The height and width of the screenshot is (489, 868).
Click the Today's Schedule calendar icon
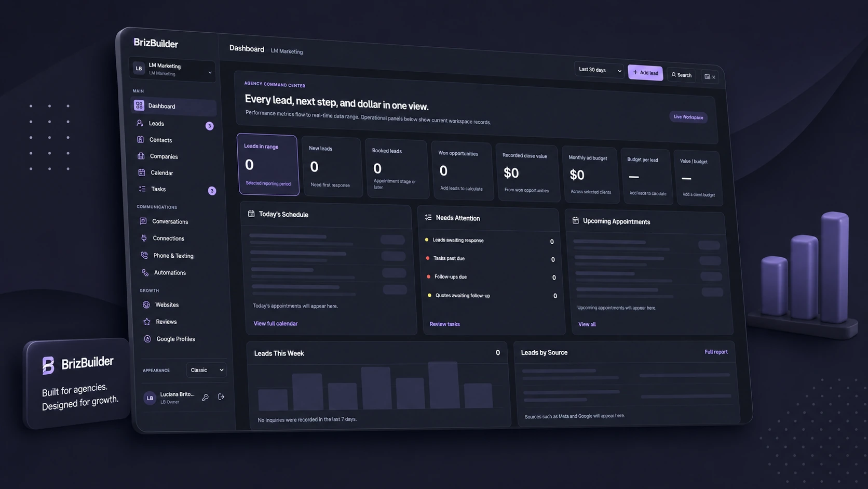251,214
